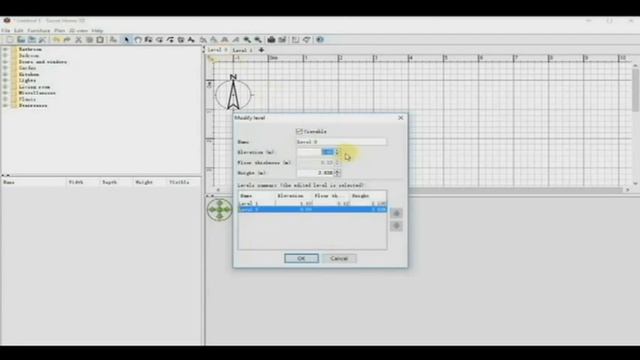The image size is (640, 360).
Task: Expand the Bedroom furniture category
Action: tap(6, 56)
